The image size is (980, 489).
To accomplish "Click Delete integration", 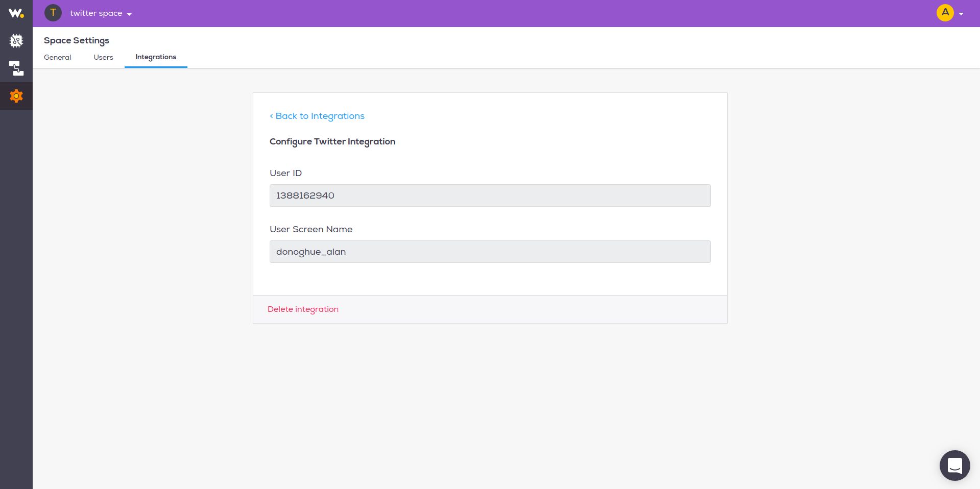I will tap(303, 309).
